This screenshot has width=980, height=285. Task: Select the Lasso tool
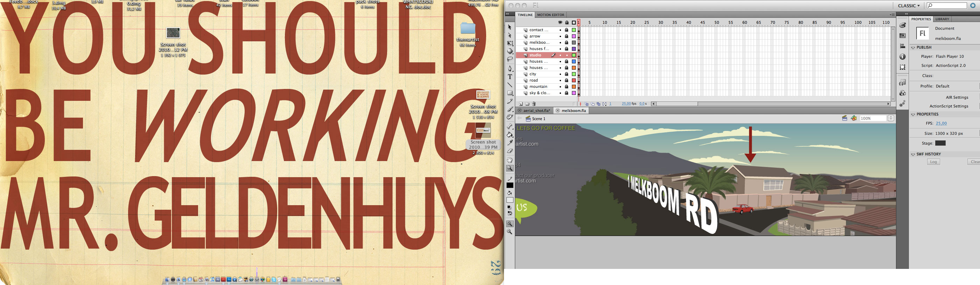coord(510,59)
